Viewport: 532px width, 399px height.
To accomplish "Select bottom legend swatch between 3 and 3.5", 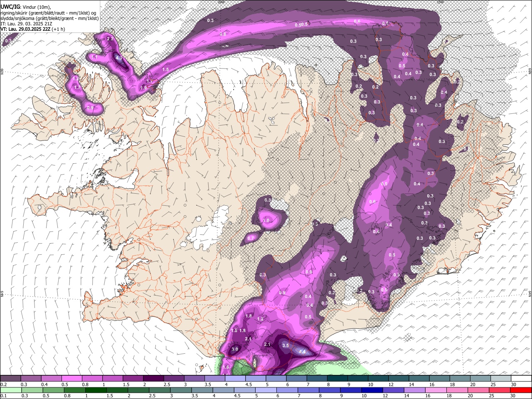I will pyautogui.click(x=181, y=390).
